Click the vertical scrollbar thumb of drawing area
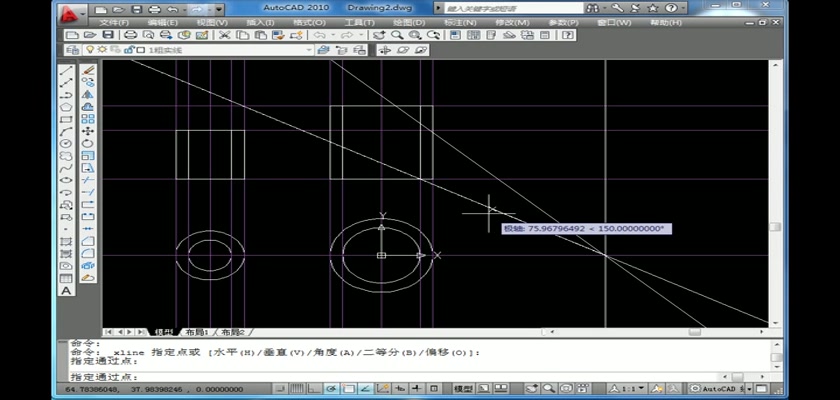Viewport: 840px width, 400px height. pyautogui.click(x=775, y=227)
